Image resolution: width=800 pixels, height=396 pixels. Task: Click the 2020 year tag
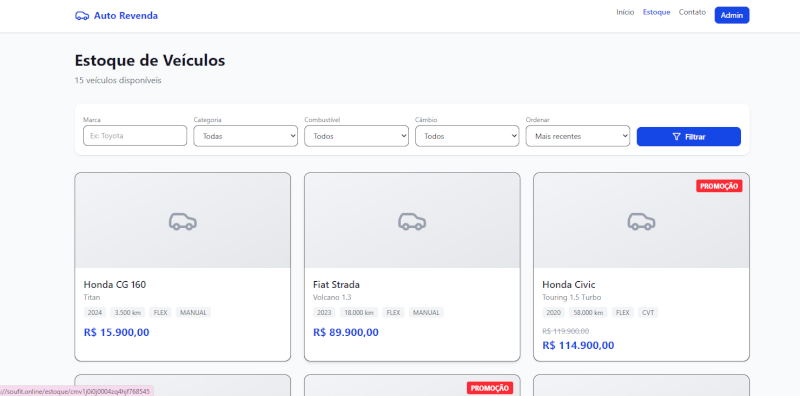pos(554,312)
